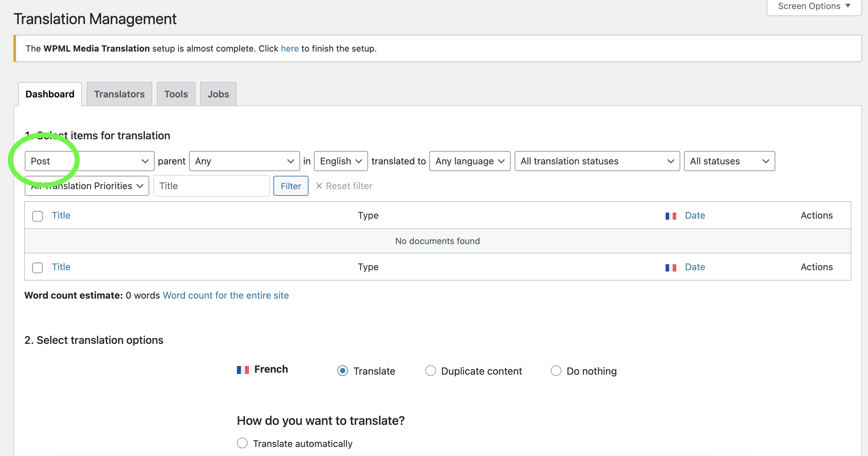
Task: Select Do nothing radio option
Action: point(556,371)
